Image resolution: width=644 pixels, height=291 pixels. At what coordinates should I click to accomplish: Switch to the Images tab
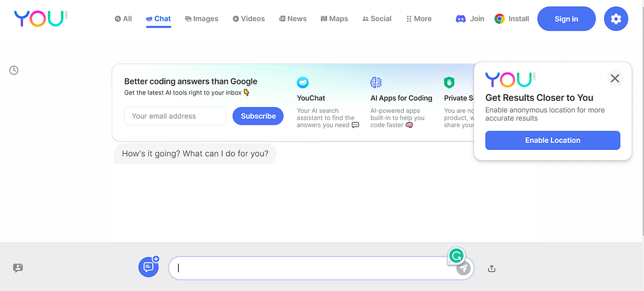pyautogui.click(x=202, y=18)
